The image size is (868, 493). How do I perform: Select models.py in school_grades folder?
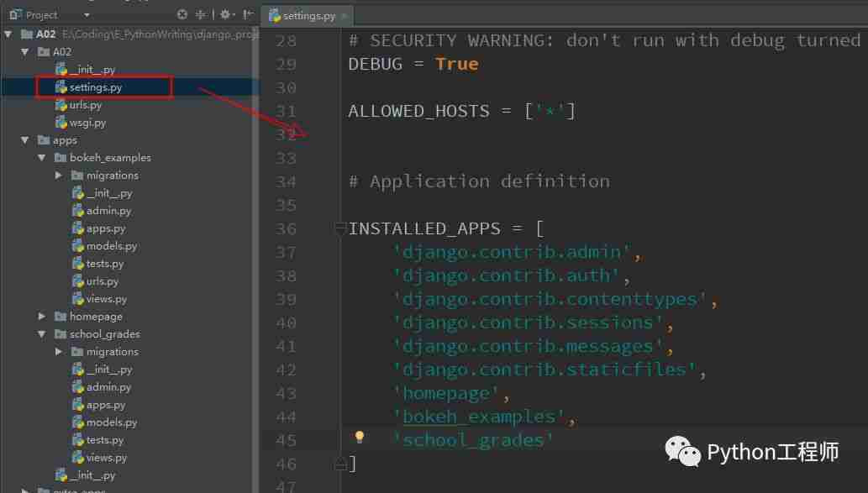point(111,422)
